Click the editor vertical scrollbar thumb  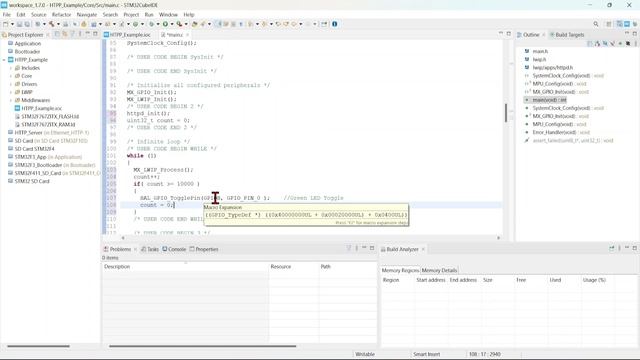[x=506, y=113]
